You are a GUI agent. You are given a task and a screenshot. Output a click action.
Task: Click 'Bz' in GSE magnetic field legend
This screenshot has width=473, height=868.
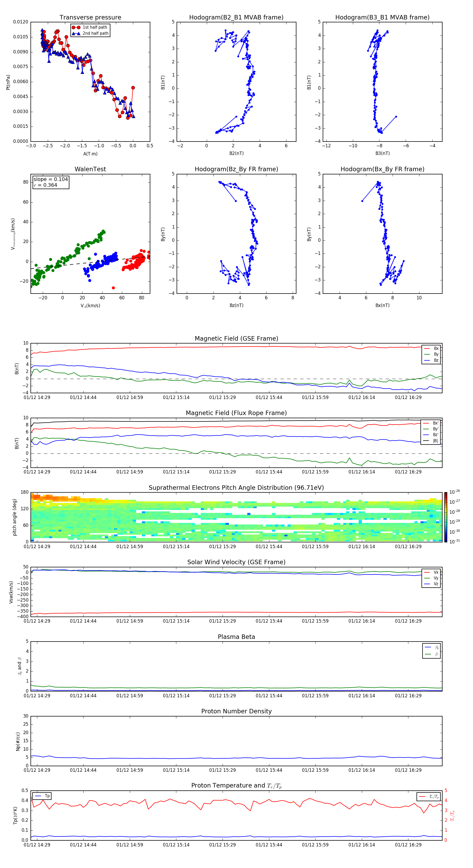(431, 360)
